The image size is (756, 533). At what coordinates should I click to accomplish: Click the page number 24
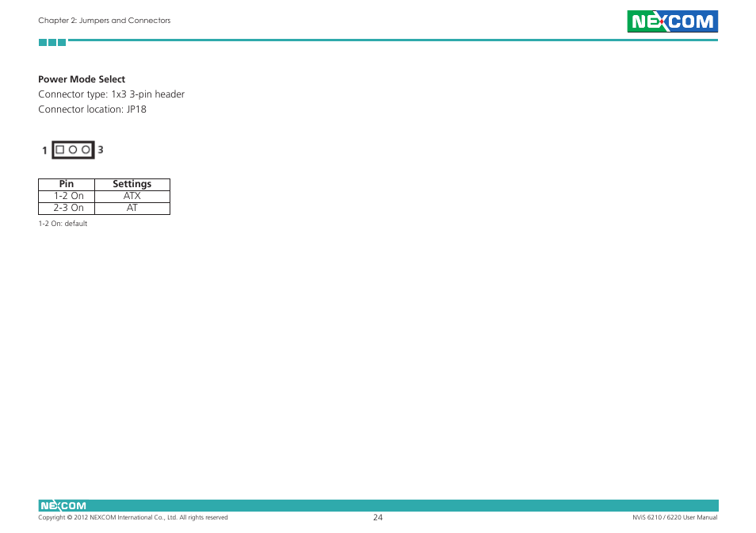point(378,517)
